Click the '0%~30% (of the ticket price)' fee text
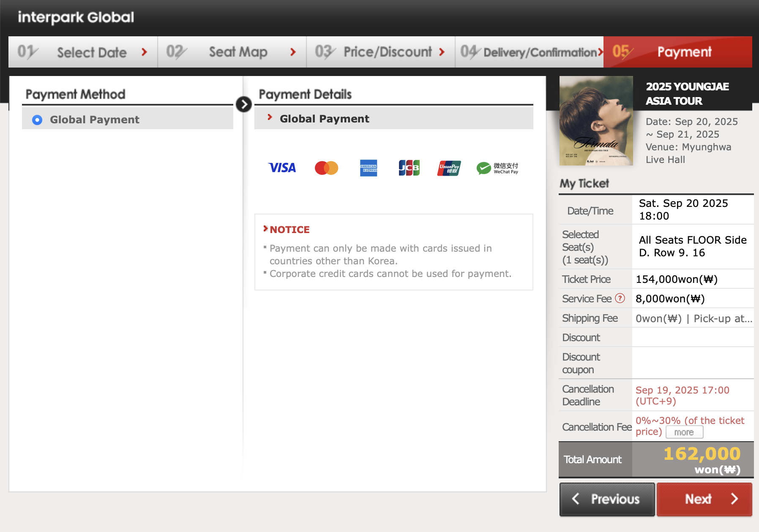 690,426
